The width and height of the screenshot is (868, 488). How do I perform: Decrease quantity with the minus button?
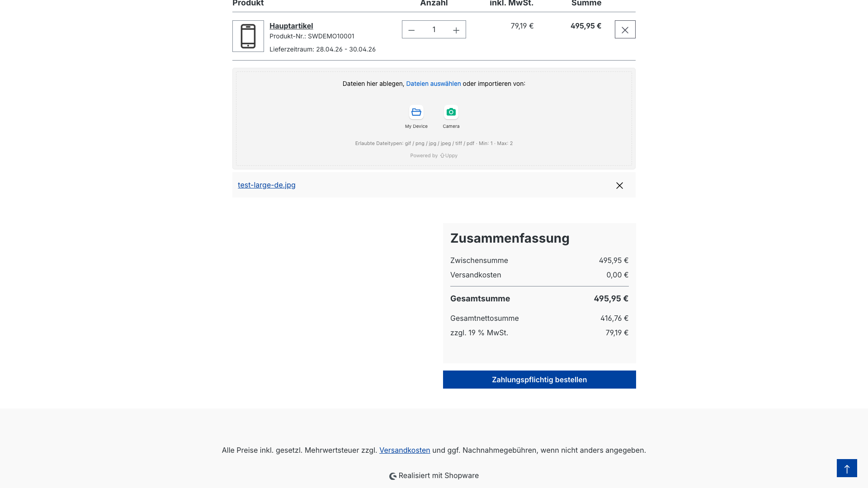click(x=411, y=30)
